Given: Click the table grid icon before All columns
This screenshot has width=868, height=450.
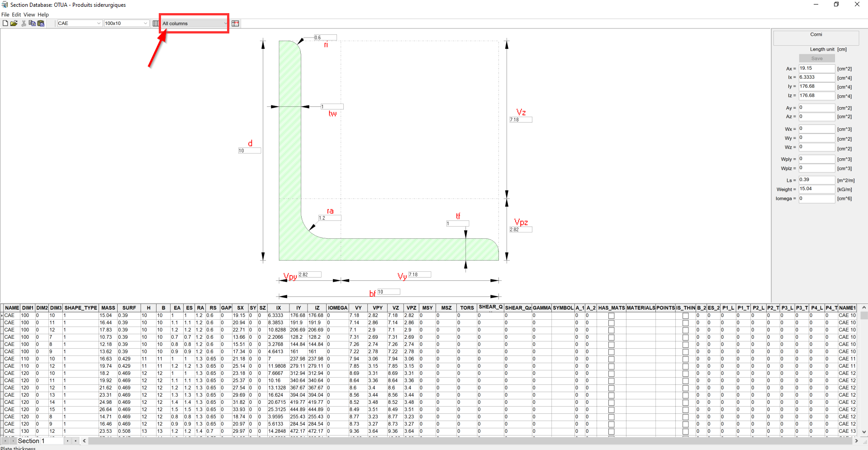Looking at the screenshot, I should coord(156,23).
